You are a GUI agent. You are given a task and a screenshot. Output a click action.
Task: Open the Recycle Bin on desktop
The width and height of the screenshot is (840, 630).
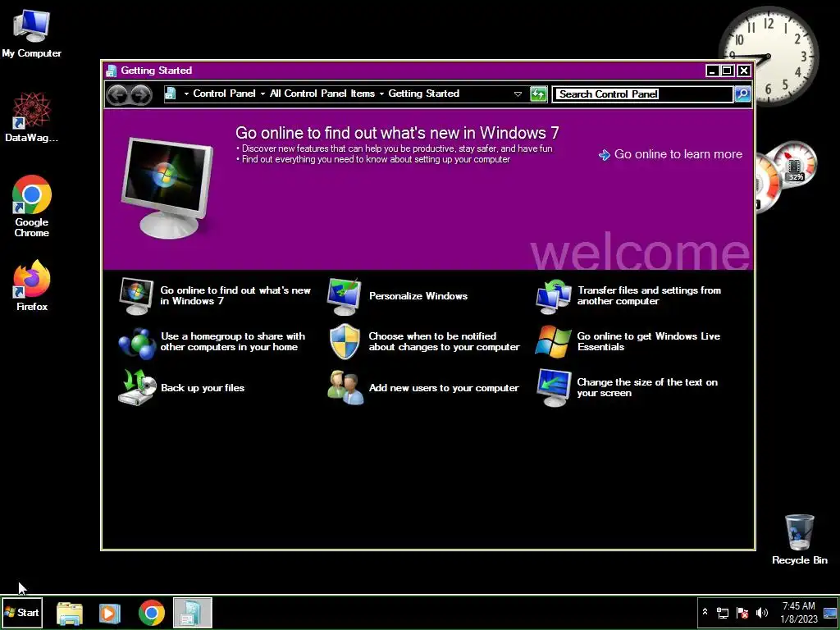799,540
